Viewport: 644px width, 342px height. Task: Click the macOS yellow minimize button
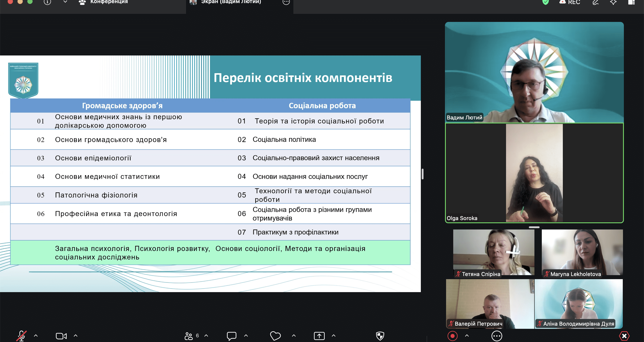pyautogui.click(x=20, y=2)
